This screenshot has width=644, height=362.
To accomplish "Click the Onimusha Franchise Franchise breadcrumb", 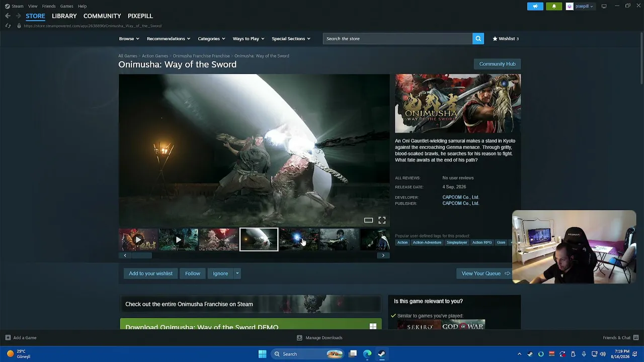I will pyautogui.click(x=201, y=56).
